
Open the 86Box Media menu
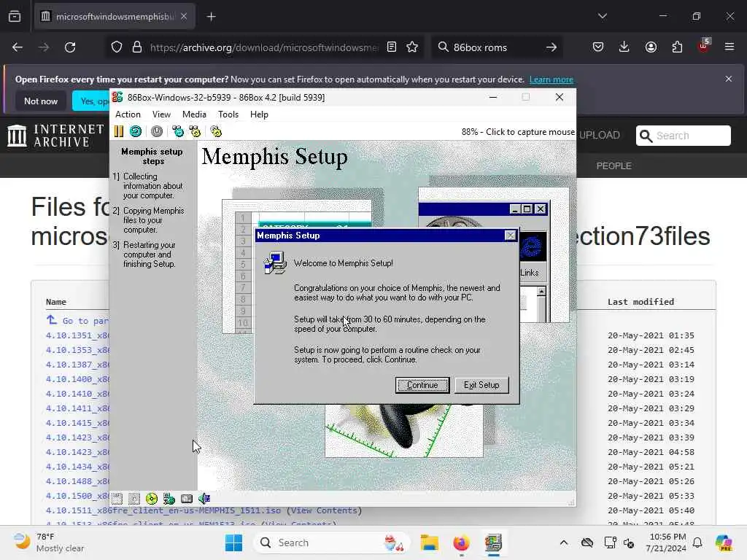click(194, 114)
